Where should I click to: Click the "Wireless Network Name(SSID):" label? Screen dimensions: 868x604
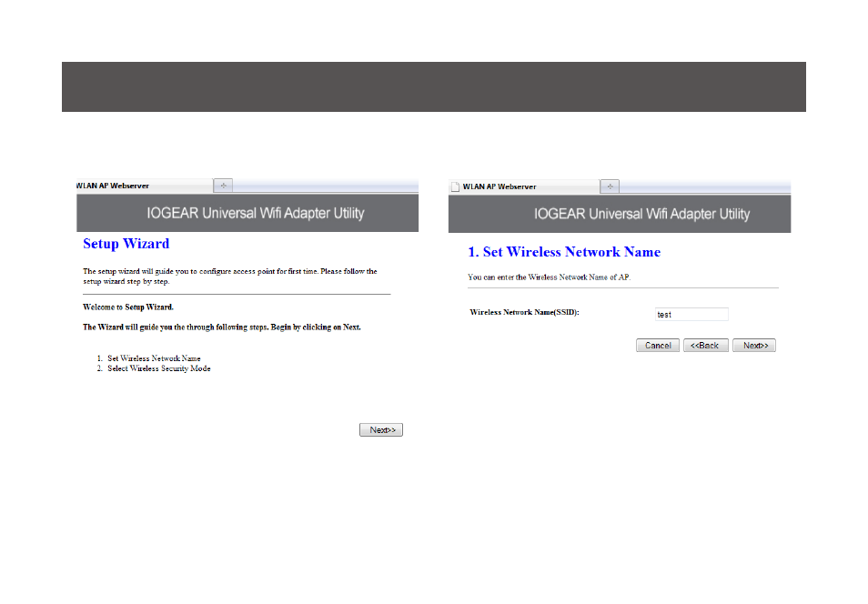524,312
